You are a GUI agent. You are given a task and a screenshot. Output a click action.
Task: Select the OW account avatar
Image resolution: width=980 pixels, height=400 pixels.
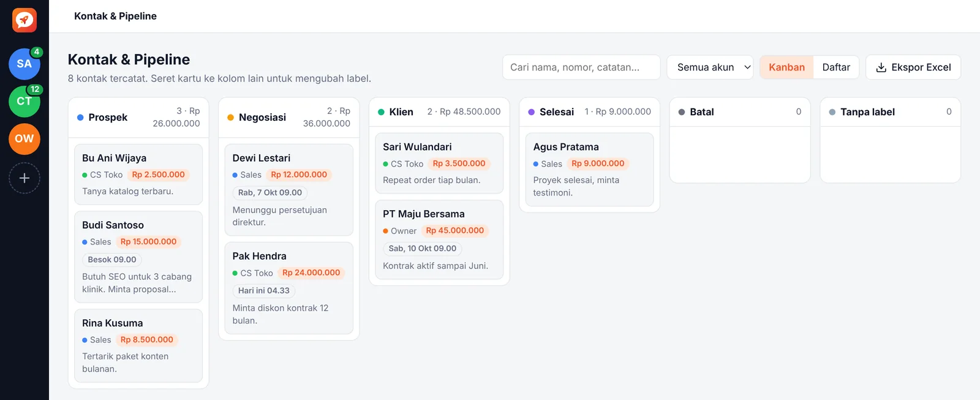pos(24,138)
